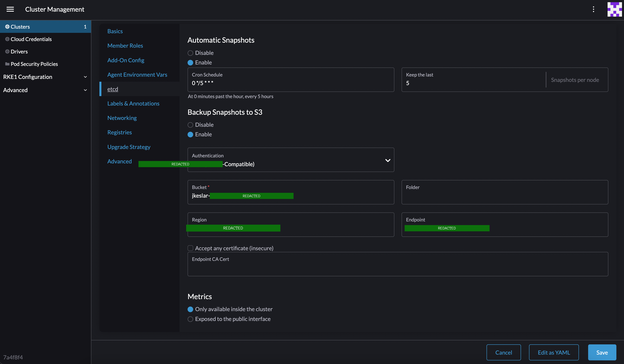The height and width of the screenshot is (364, 624).
Task: Click the Edit as YAML button
Action: click(554, 352)
